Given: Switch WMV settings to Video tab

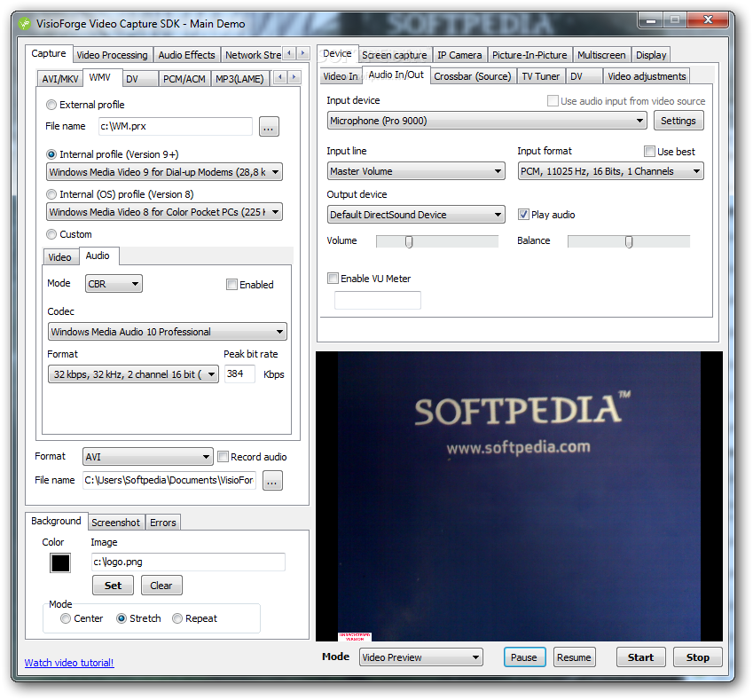Looking at the screenshot, I should (60, 257).
